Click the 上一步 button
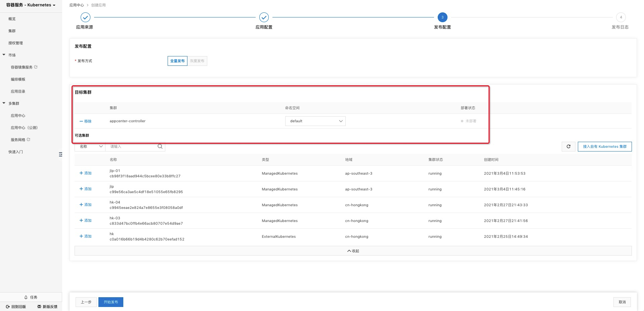The height and width of the screenshot is (311, 644). coord(86,302)
